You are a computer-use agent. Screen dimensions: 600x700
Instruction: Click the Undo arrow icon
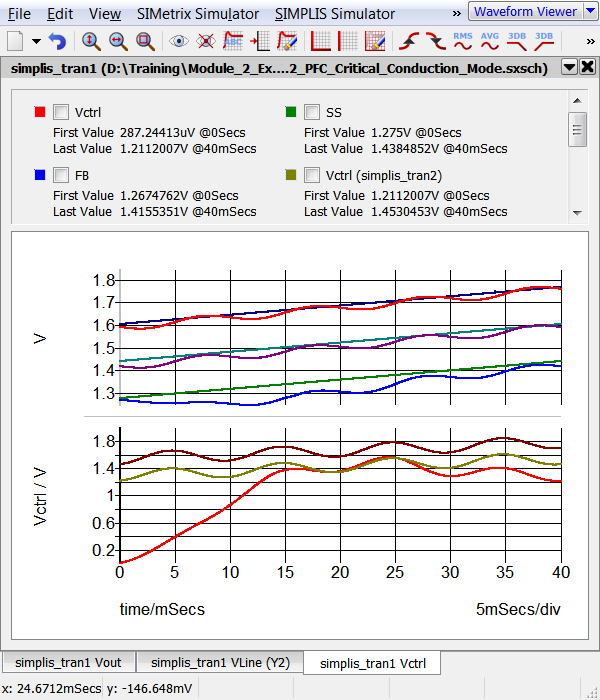58,41
